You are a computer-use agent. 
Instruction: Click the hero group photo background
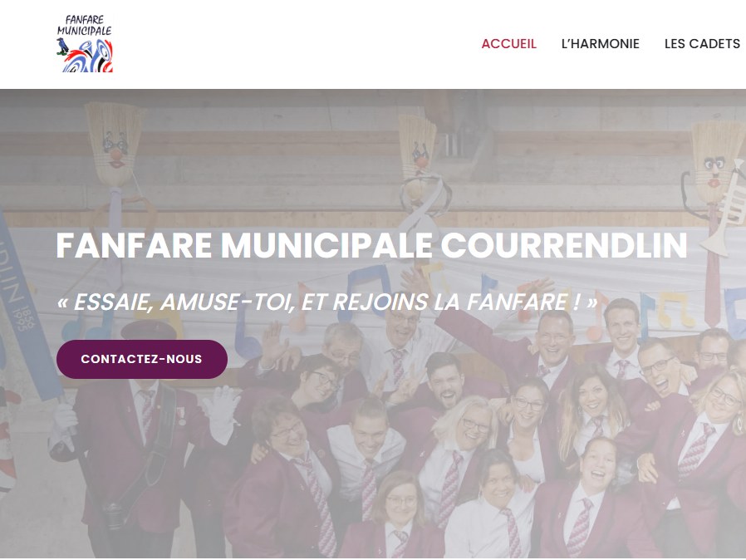point(373,323)
